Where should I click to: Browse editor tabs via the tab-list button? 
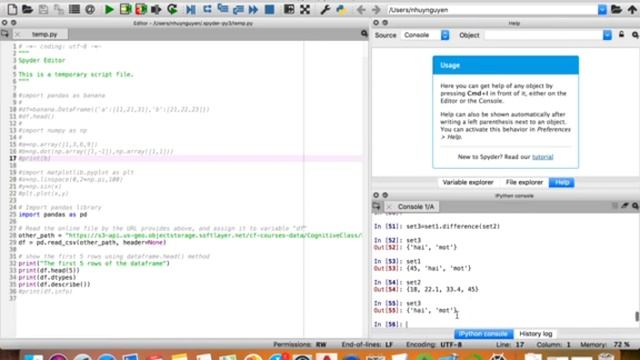pyautogui.click(x=5, y=34)
